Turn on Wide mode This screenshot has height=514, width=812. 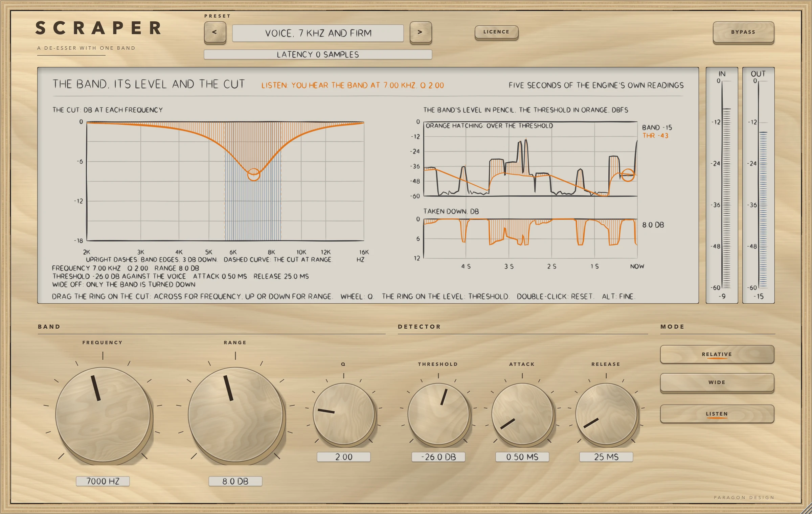click(x=717, y=382)
